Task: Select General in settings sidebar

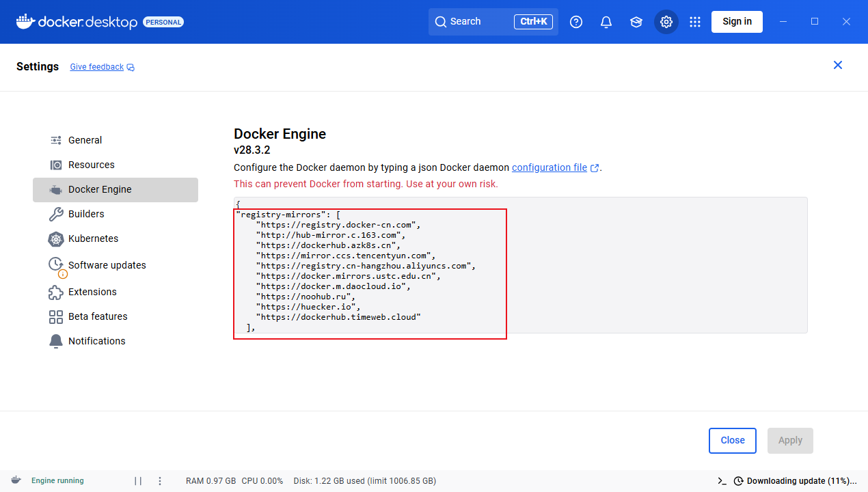Action: pos(116,140)
